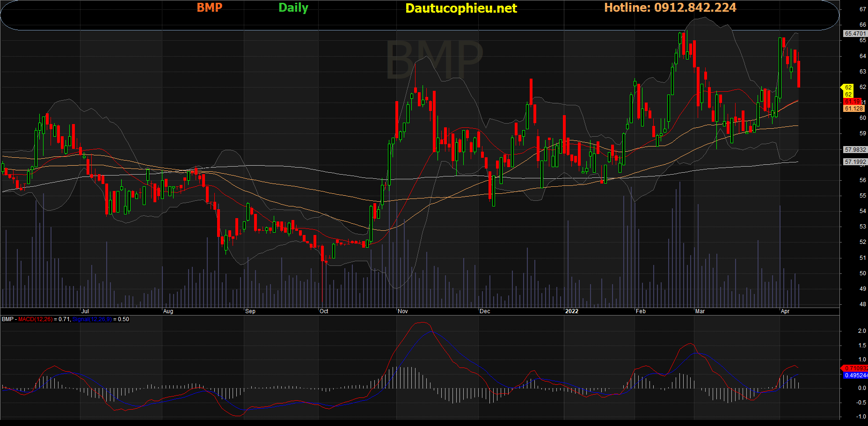868x426 pixels.
Task: Click the blue 0.495244 signal value tag
Action: pyautogui.click(x=855, y=375)
